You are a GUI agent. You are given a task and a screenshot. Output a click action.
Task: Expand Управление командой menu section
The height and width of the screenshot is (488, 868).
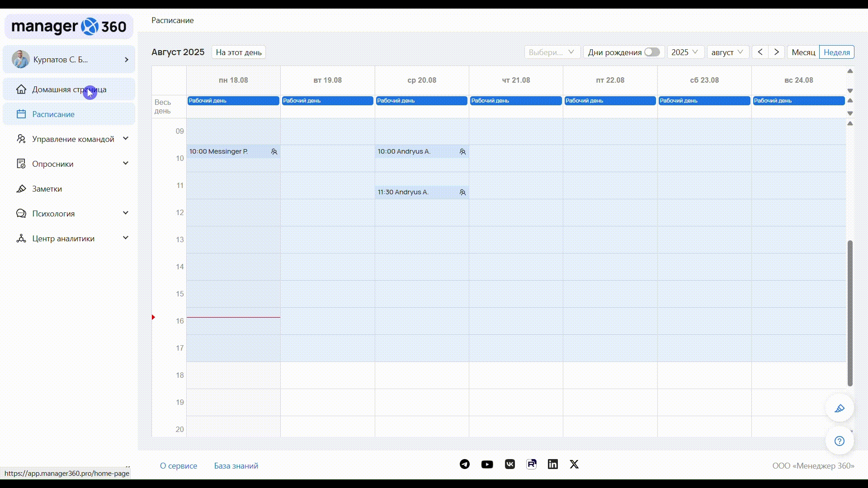point(72,139)
